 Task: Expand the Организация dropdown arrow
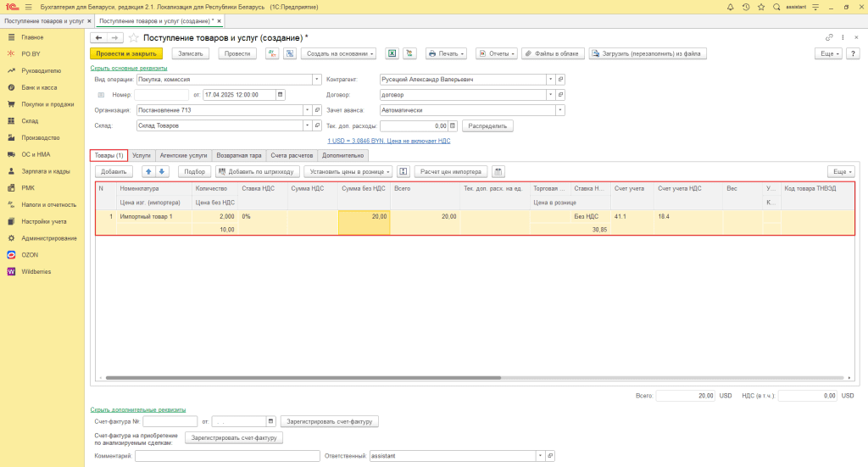tap(307, 110)
